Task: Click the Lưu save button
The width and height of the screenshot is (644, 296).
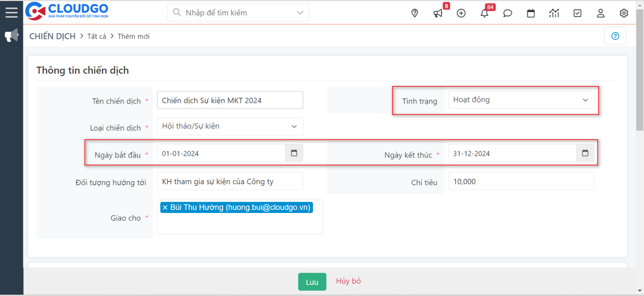Action: click(x=312, y=282)
